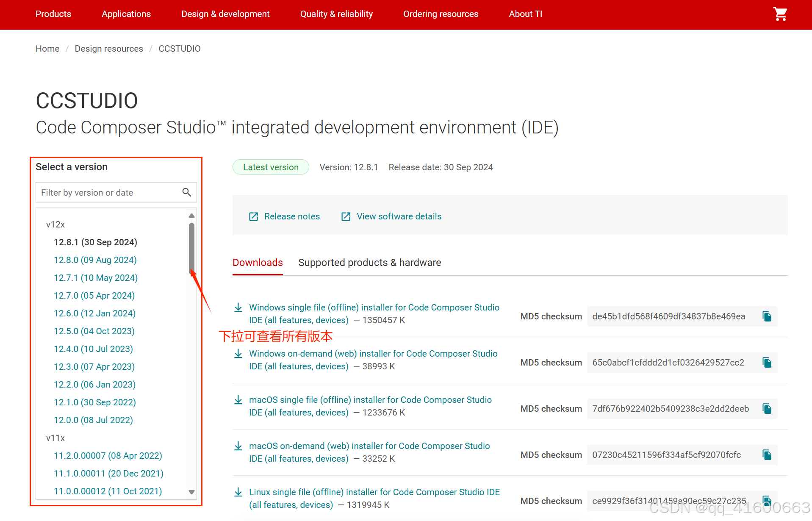812x521 pixels.
Task: Open the Products menu
Action: coord(53,14)
